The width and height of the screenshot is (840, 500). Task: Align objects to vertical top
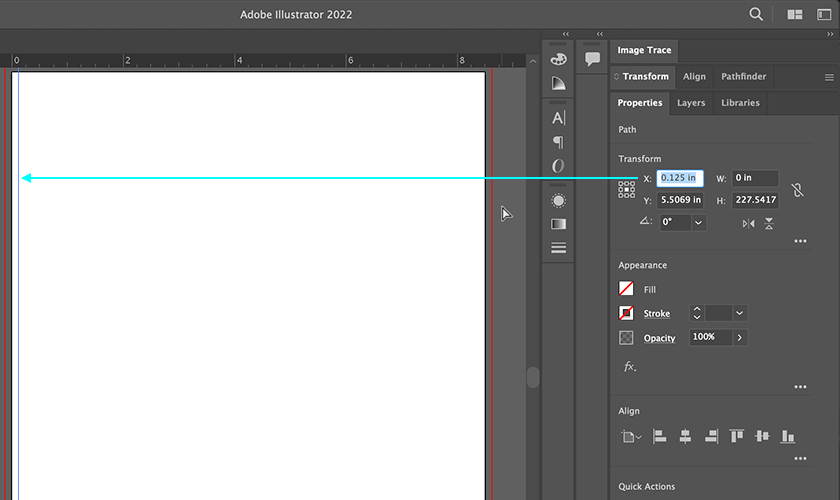[737, 436]
